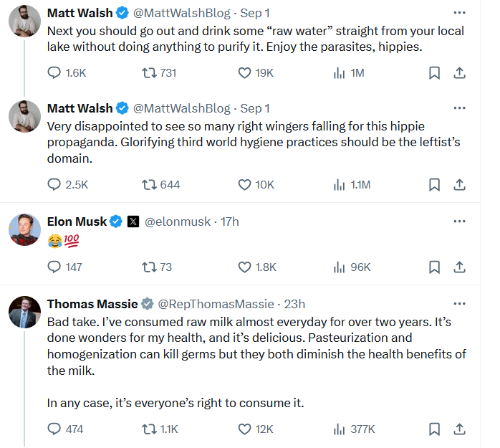
Task: Open Elon Musk's profile picture
Action: pos(24,230)
